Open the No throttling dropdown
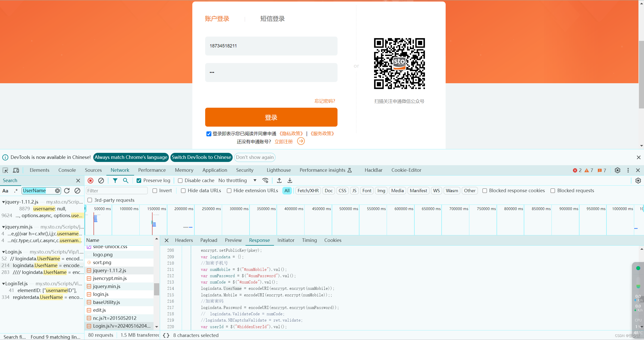644x340 pixels. click(x=237, y=181)
